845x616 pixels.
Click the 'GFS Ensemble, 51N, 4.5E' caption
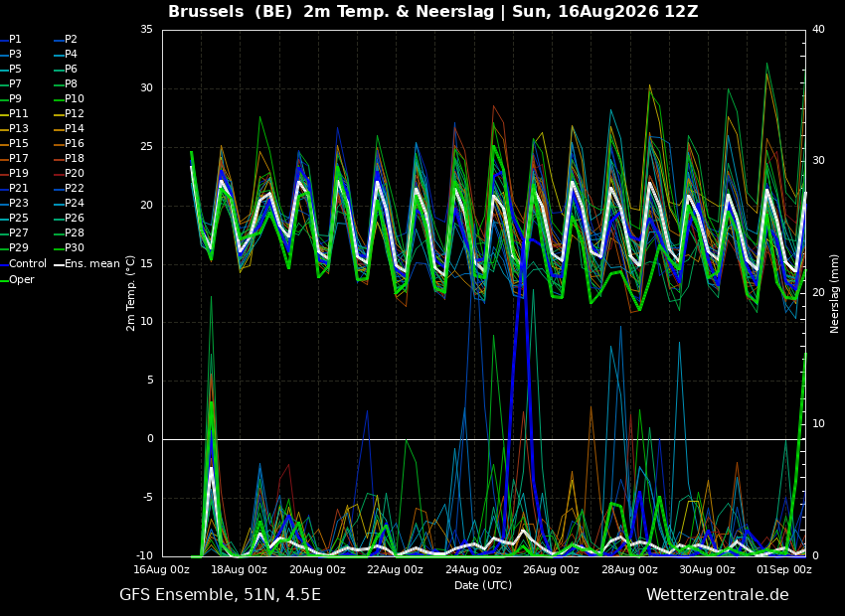click(220, 595)
